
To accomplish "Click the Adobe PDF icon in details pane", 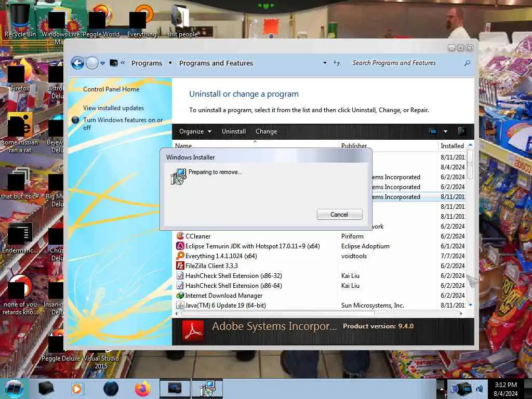I will pyautogui.click(x=193, y=331).
